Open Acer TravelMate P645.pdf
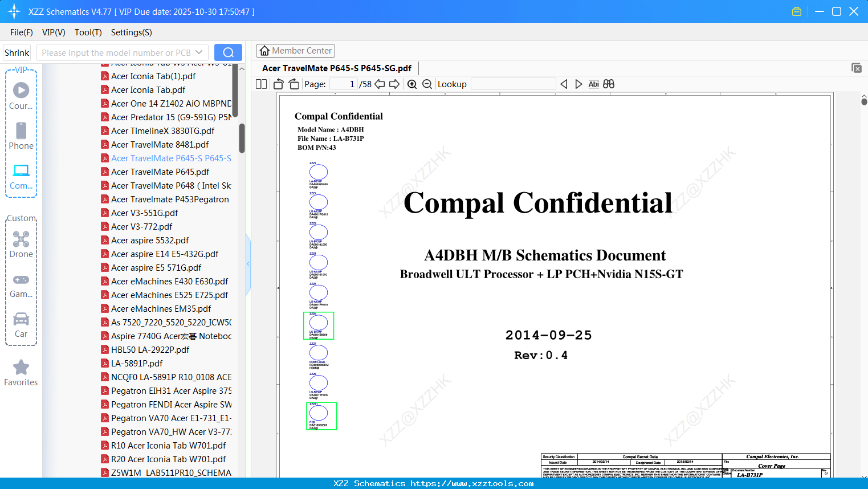This screenshot has width=868, height=489. (x=160, y=172)
